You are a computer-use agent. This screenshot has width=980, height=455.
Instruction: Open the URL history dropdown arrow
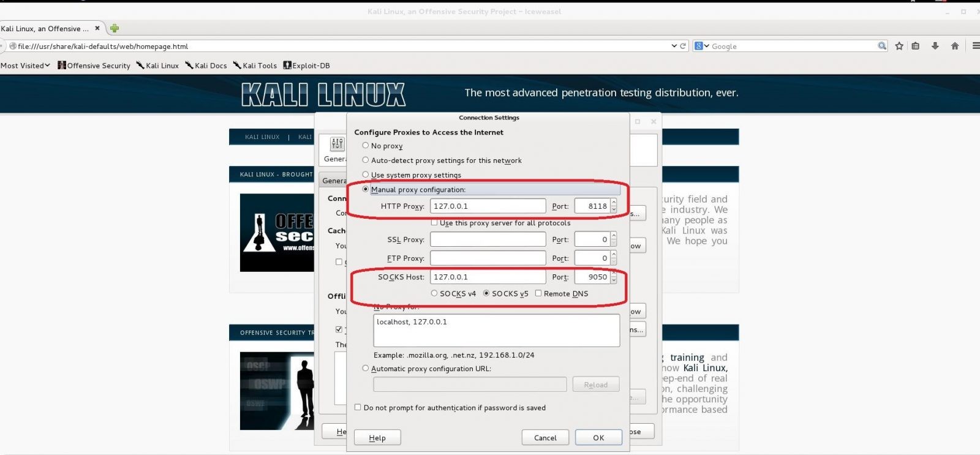click(674, 46)
